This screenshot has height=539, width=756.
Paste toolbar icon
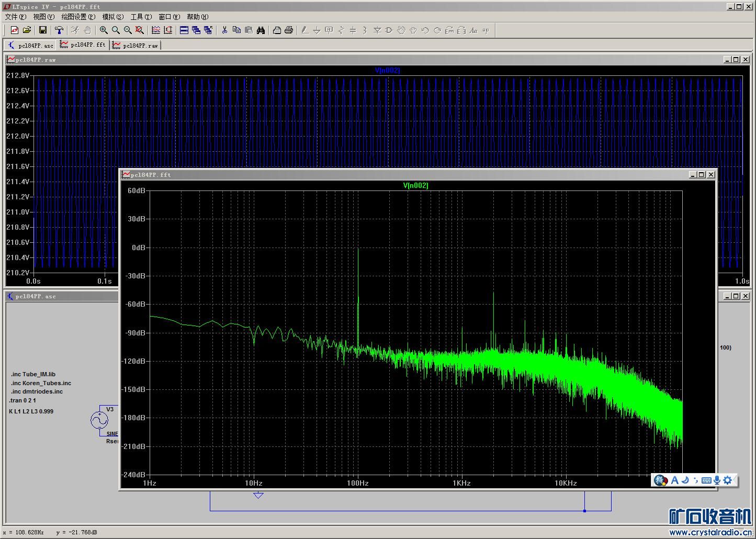coord(249,30)
